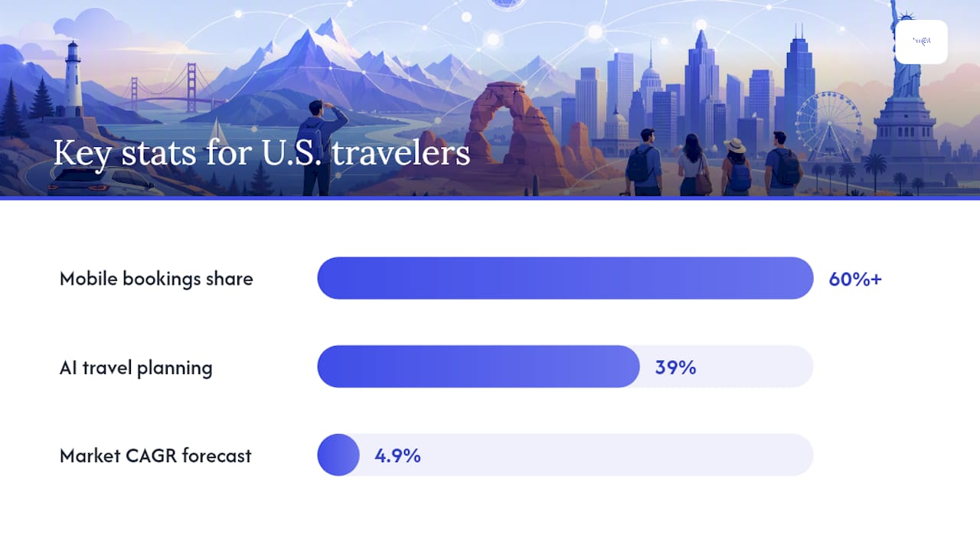The height and width of the screenshot is (551, 980).
Task: Select the 'Mobile bookings share' label
Action: point(156,279)
